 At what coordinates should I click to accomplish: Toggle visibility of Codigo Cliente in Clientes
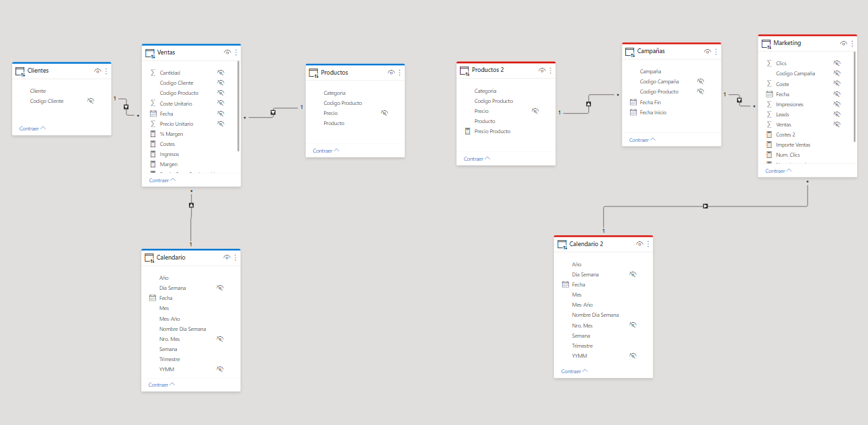pos(90,101)
